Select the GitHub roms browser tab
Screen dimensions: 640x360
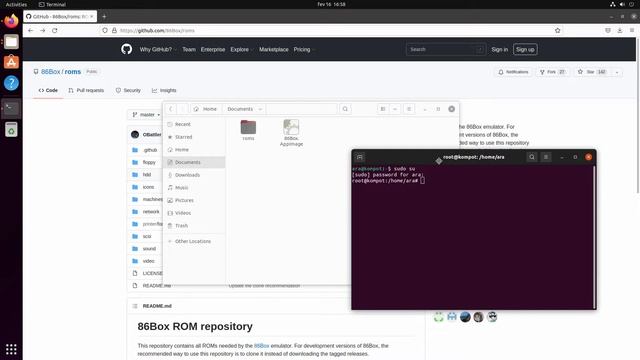[x=60, y=16]
